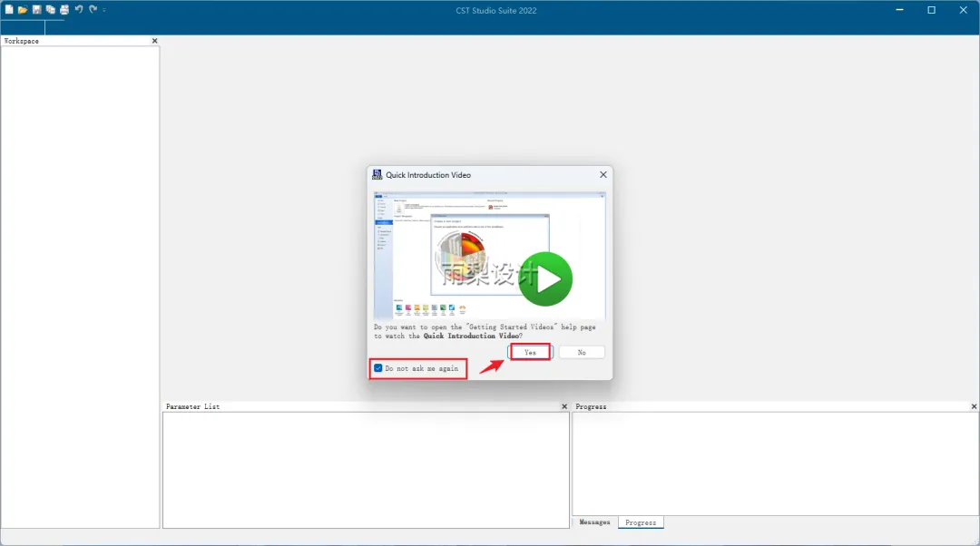Viewport: 980px width, 546px height.
Task: Close the Parameter List panel
Action: point(564,406)
